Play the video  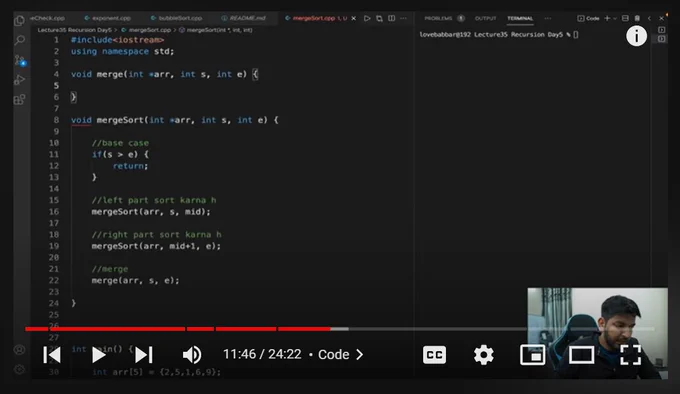point(98,355)
